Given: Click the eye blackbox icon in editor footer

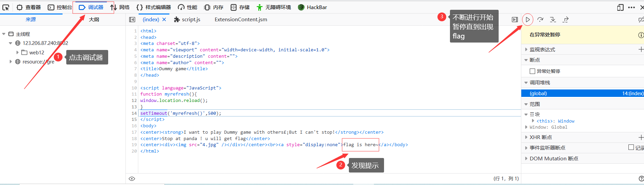Looking at the screenshot, I should pyautogui.click(x=132, y=179).
